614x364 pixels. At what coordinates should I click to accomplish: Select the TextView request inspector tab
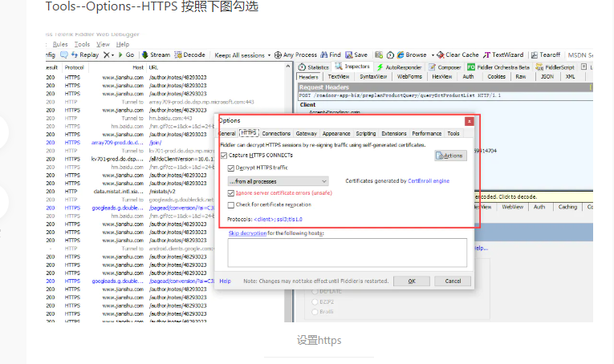click(x=339, y=77)
